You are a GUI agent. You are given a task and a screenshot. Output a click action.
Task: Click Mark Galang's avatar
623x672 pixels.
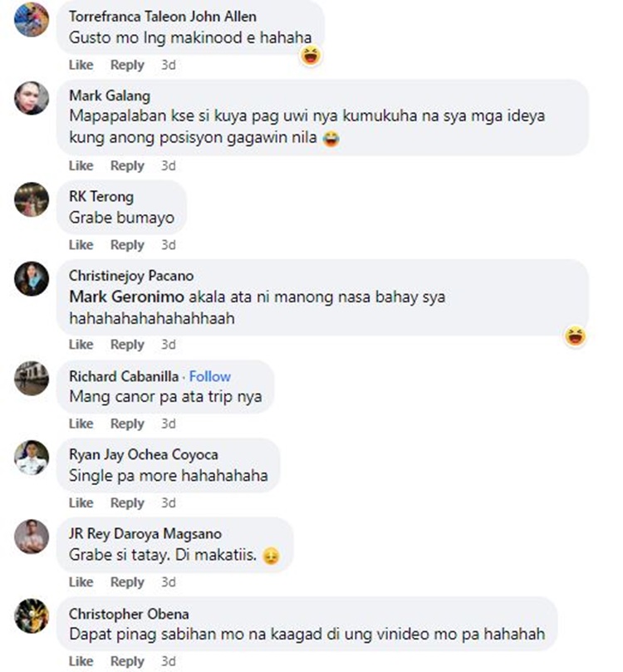tap(32, 98)
